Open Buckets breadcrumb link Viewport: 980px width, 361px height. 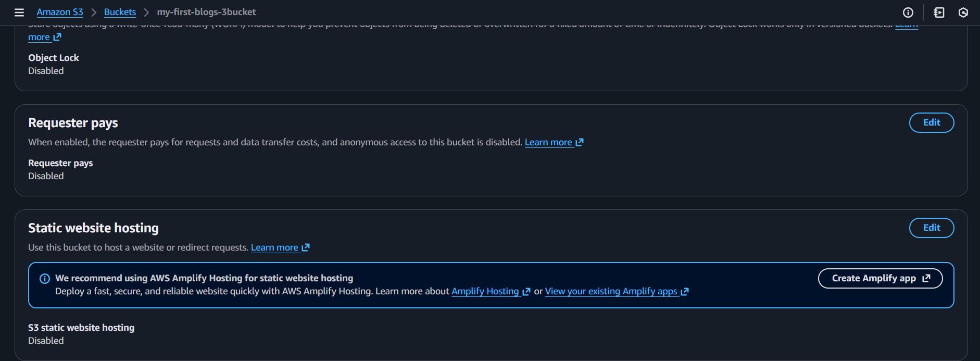point(120,12)
